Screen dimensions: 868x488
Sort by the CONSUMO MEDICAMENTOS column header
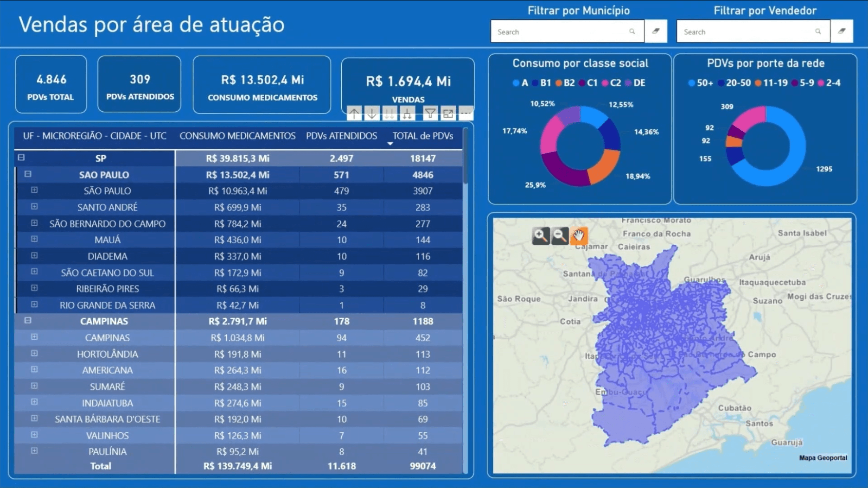(237, 136)
